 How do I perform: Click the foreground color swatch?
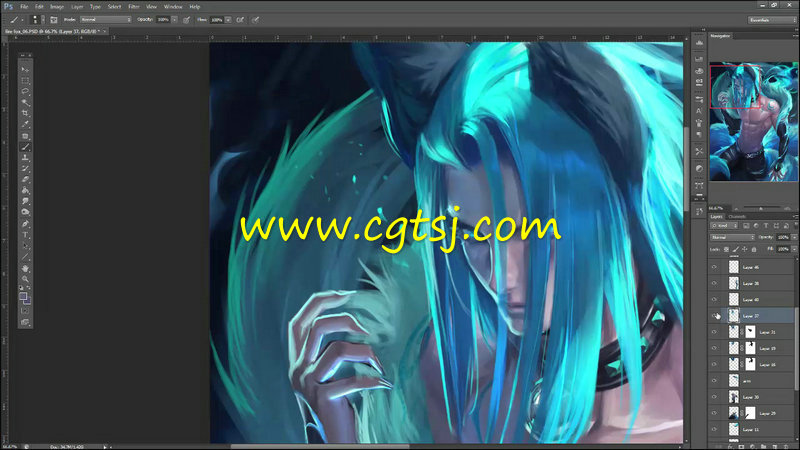click(22, 296)
